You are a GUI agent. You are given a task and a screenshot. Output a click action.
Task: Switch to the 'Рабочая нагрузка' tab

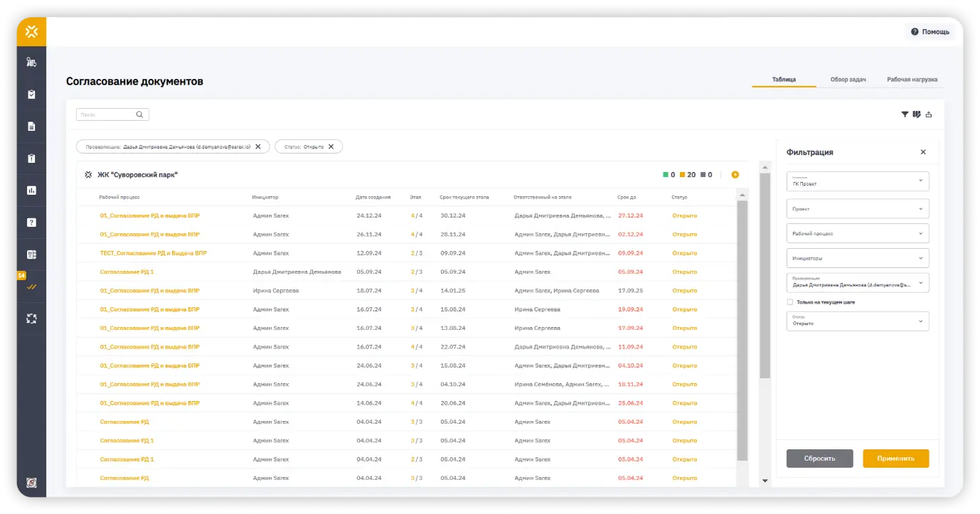[x=912, y=80]
